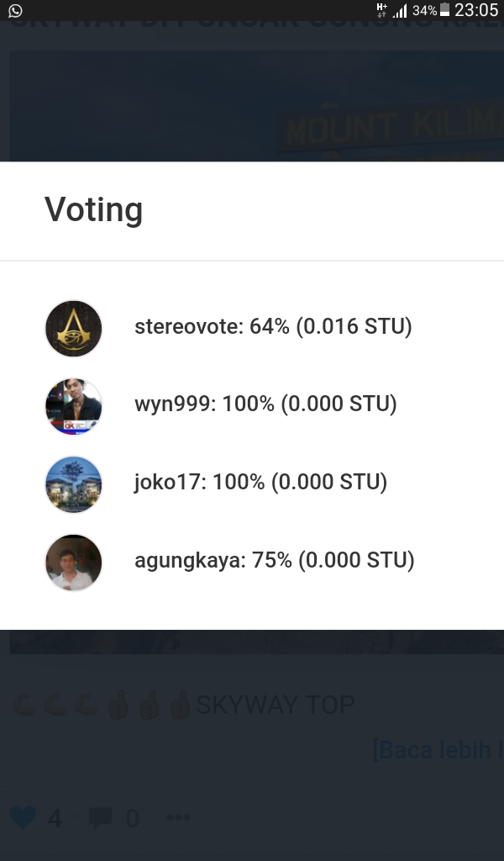
Task: Tap the comment count number 0
Action: coord(132,817)
